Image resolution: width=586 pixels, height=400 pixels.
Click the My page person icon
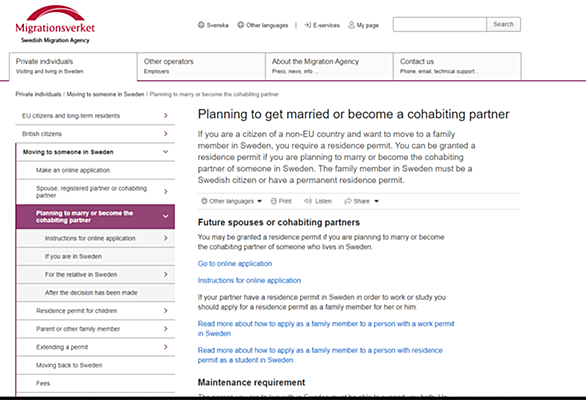click(x=351, y=25)
